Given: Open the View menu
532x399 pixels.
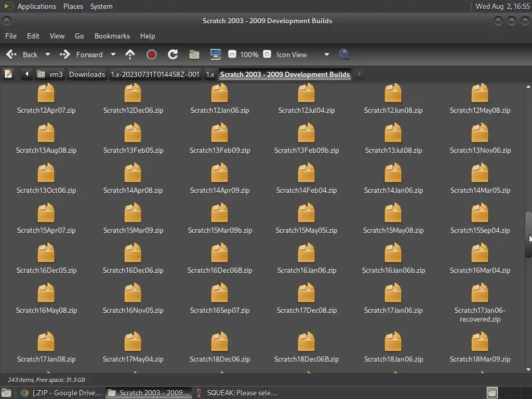Looking at the screenshot, I should click(57, 36).
